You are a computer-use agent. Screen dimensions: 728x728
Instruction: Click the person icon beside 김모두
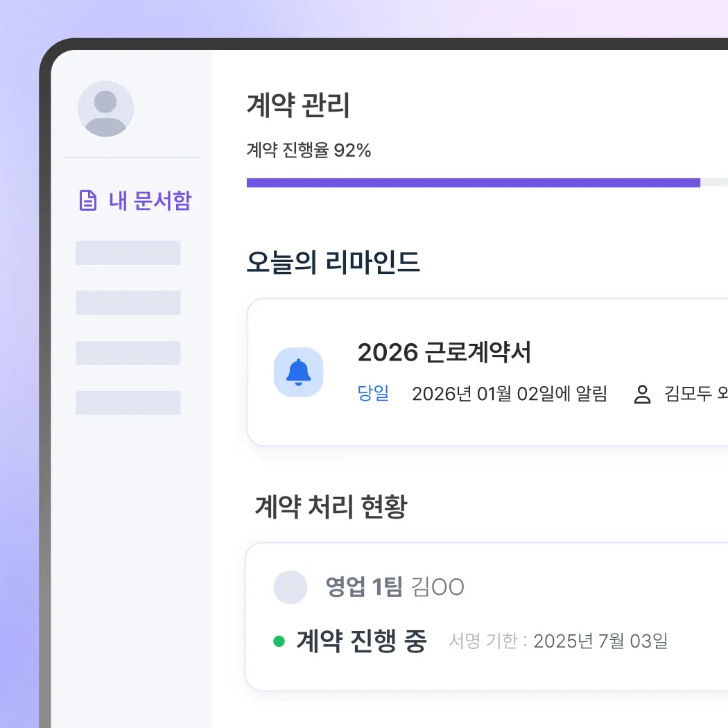click(643, 394)
